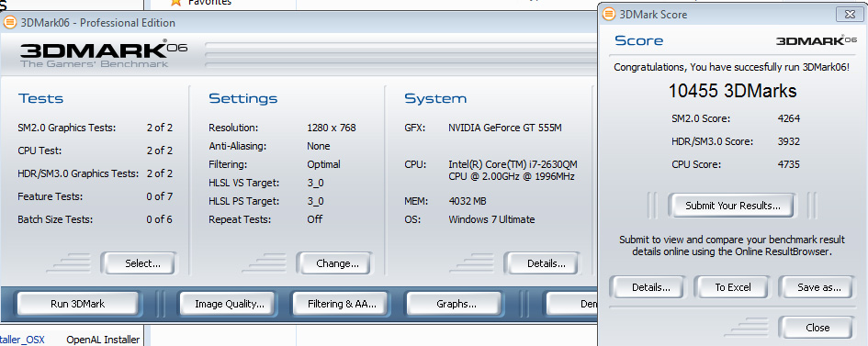
Task: Export results with To Excel
Action: coord(732,287)
